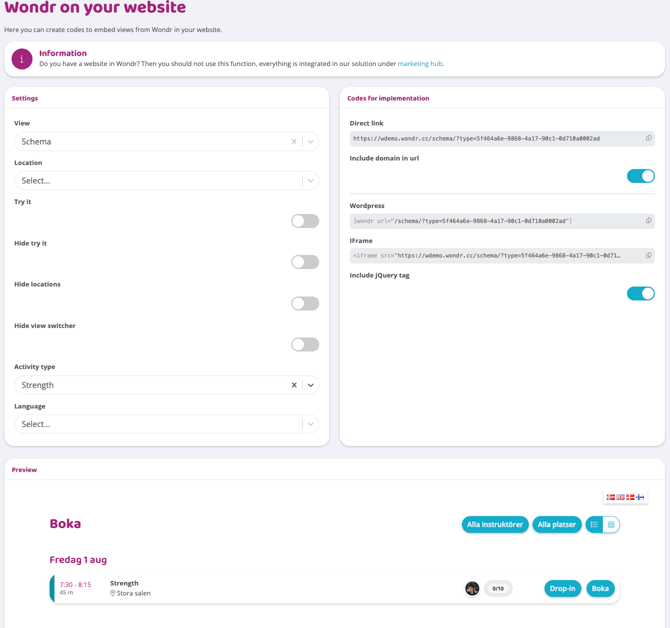Click the Direct link URL field
Image resolution: width=670 pixels, height=628 pixels.
(x=502, y=138)
